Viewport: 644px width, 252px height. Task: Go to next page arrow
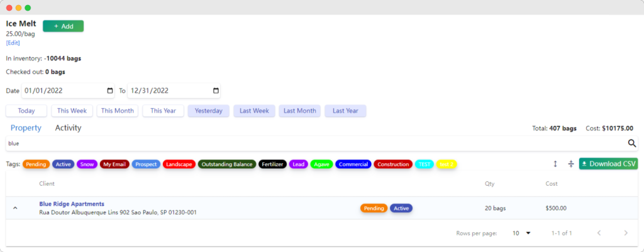(625, 233)
